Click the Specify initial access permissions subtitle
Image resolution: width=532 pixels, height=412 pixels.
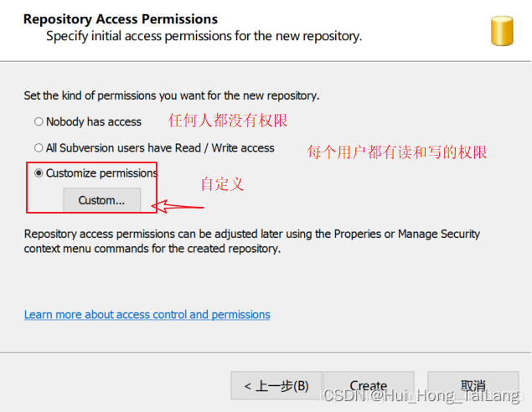click(x=204, y=36)
